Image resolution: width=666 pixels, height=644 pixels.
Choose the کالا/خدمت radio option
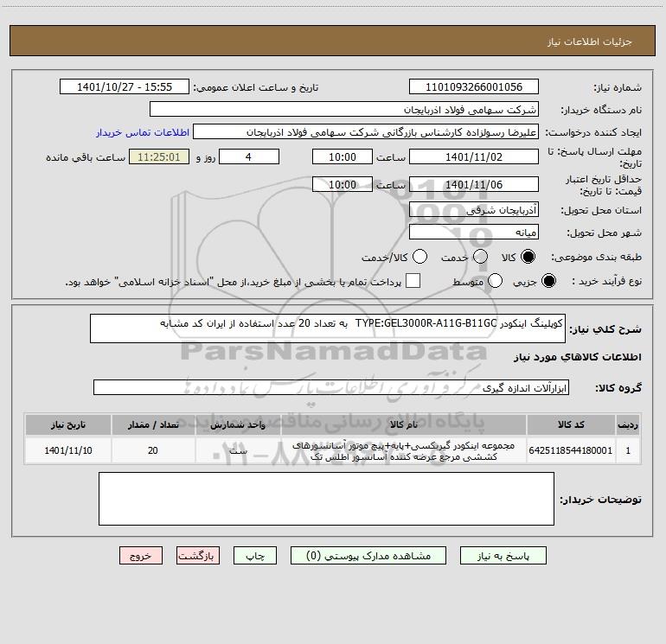point(420,257)
